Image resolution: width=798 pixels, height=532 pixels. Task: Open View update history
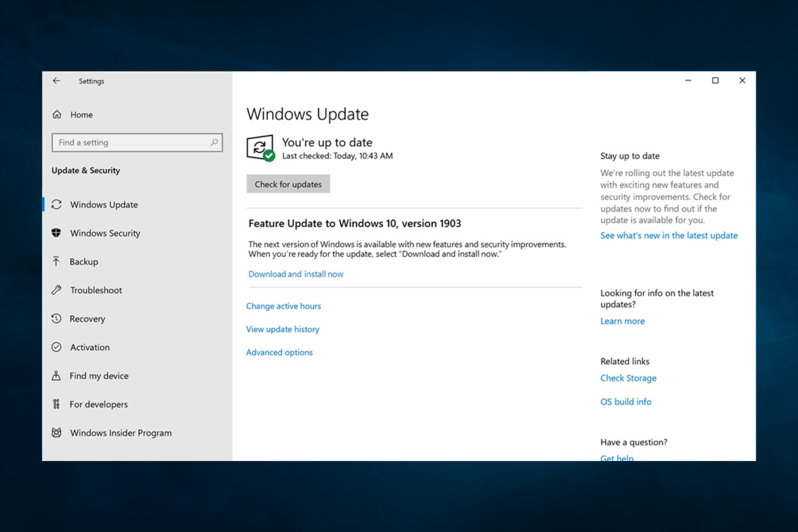click(283, 329)
